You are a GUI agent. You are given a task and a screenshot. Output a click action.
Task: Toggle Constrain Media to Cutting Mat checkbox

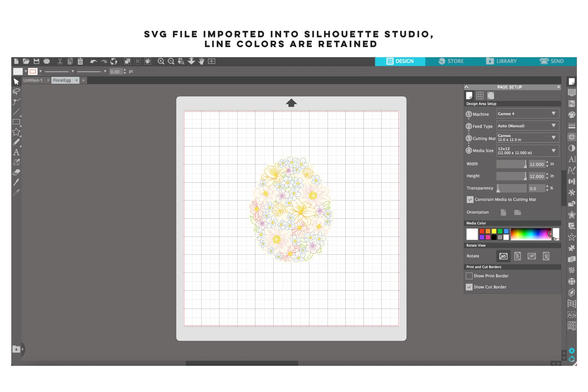click(470, 199)
